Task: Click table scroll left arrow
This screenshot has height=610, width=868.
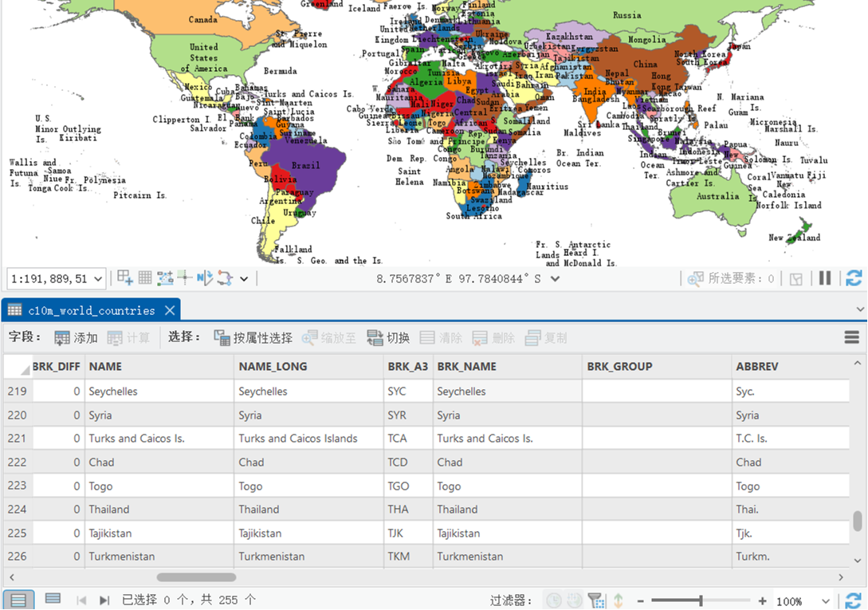Action: (x=12, y=577)
